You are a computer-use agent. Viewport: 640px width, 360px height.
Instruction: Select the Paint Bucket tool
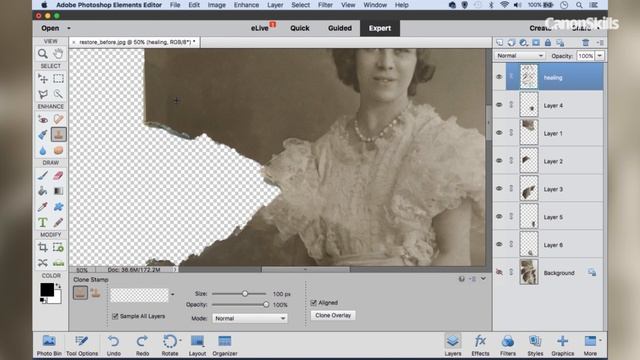pos(42,191)
